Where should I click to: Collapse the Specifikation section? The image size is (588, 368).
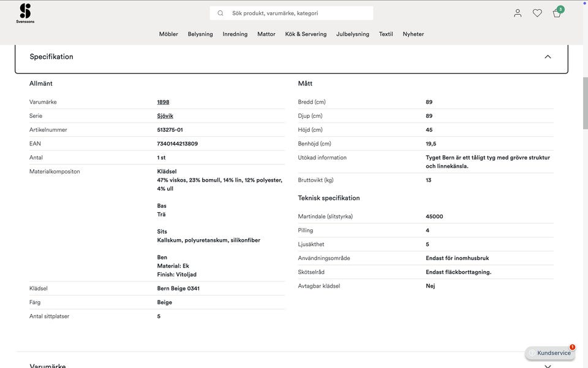(x=548, y=56)
